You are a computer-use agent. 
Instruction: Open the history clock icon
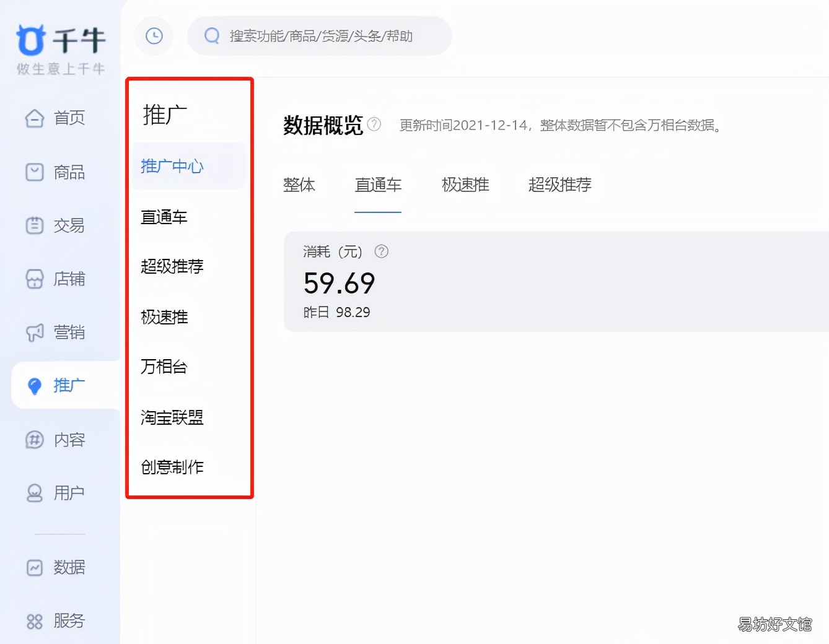click(154, 36)
